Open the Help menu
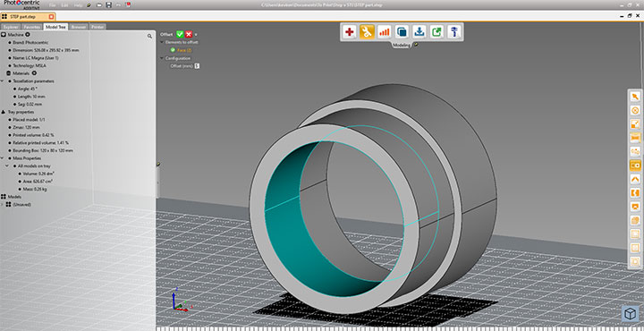644x331 pixels. click(x=78, y=5)
